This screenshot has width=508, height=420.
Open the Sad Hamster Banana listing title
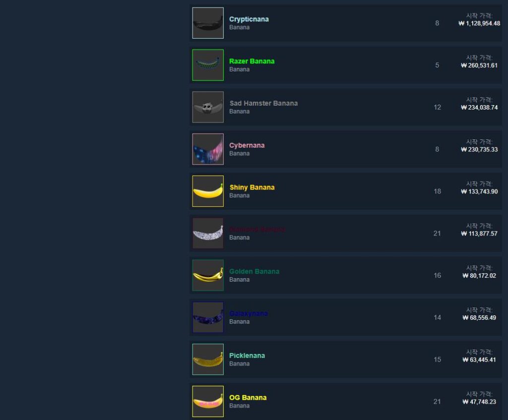click(x=263, y=103)
